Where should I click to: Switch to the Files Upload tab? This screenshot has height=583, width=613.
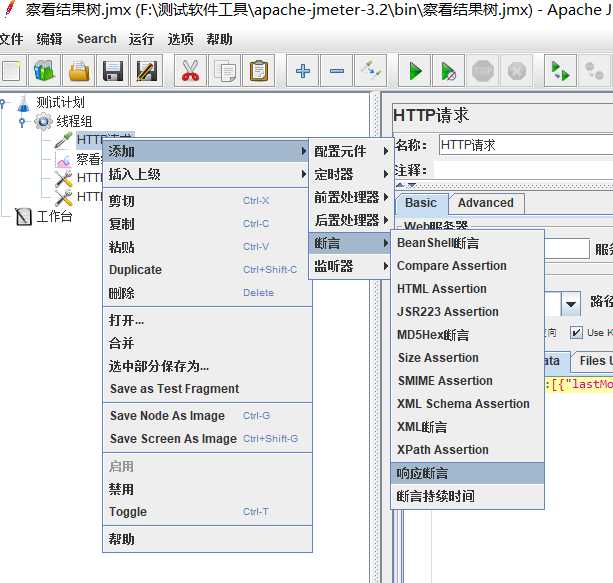coord(593,361)
